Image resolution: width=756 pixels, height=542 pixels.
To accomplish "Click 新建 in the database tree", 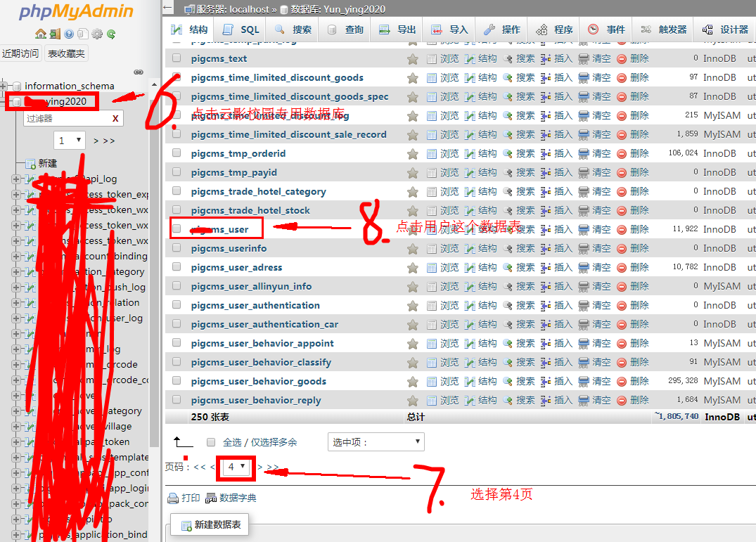I will [x=47, y=163].
